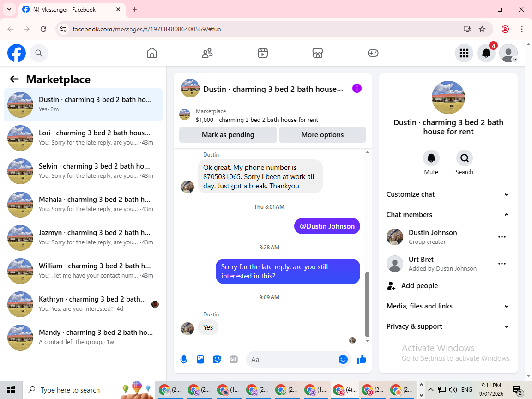
Task: Expand Customize chat section
Action: [448, 194]
